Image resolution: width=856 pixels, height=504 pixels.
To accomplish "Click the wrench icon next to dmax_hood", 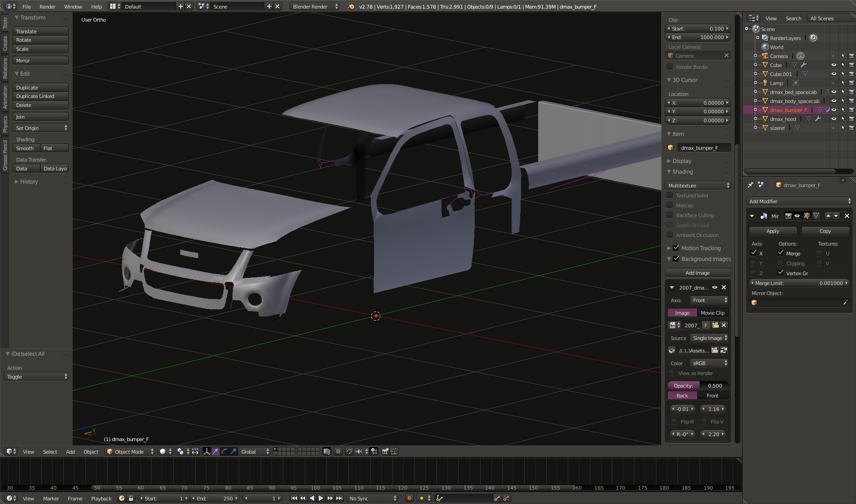I will (818, 119).
